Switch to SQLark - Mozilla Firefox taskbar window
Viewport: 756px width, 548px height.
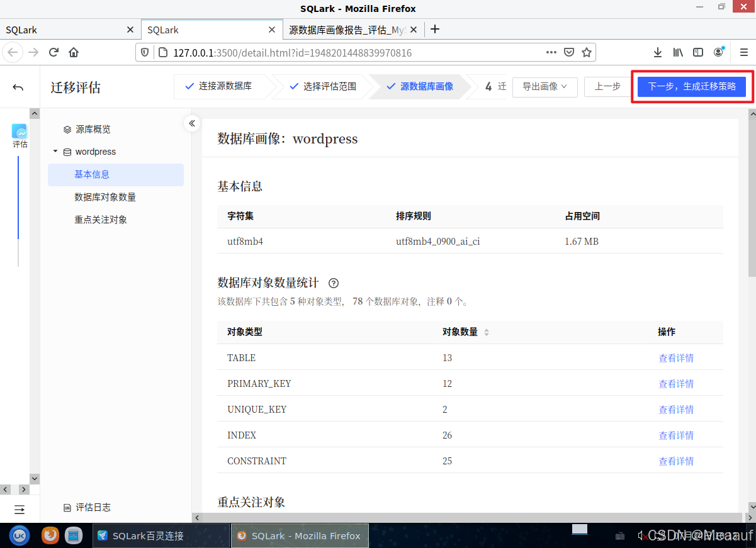(x=299, y=536)
